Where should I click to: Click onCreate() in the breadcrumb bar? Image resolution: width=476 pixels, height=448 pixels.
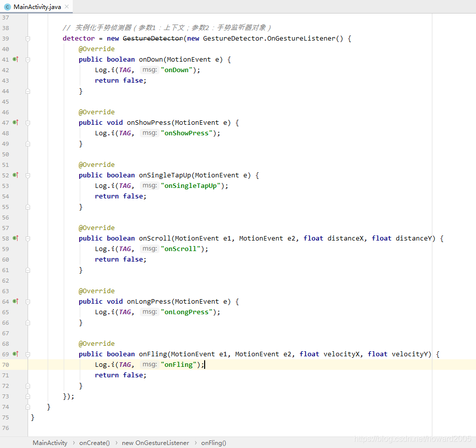coord(94,443)
